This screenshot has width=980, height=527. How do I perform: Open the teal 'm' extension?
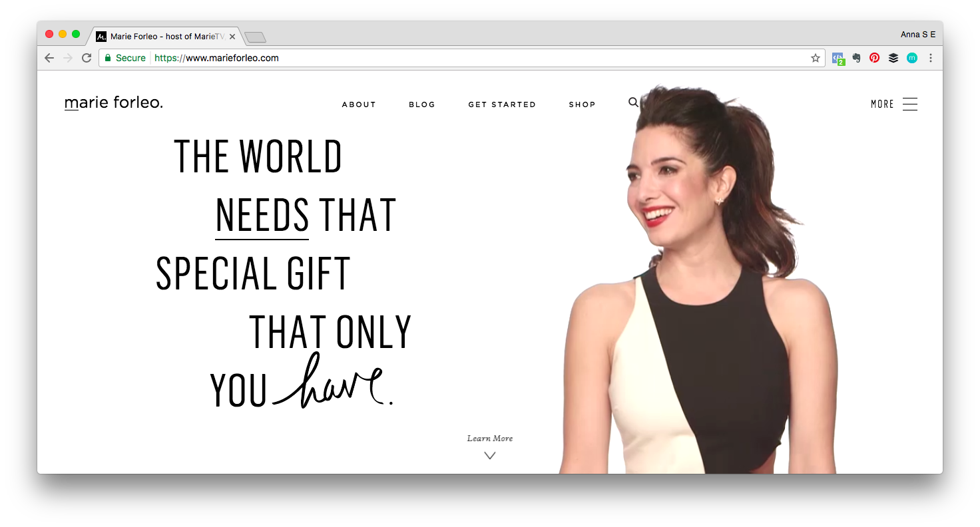(x=912, y=58)
